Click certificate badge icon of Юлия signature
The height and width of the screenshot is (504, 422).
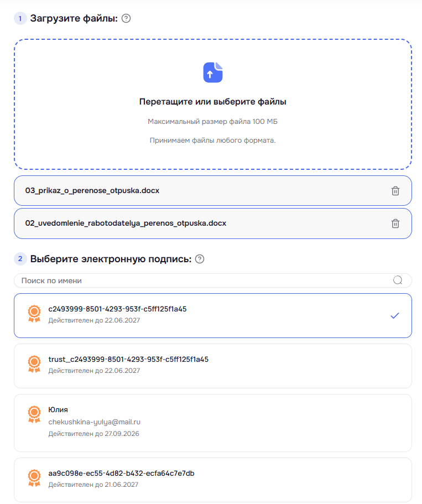34,414
